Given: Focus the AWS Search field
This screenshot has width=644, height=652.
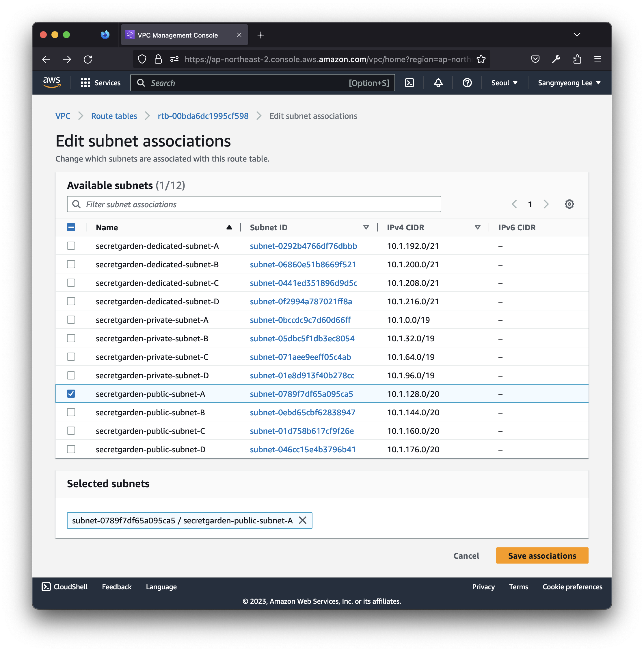Looking at the screenshot, I should tap(263, 83).
